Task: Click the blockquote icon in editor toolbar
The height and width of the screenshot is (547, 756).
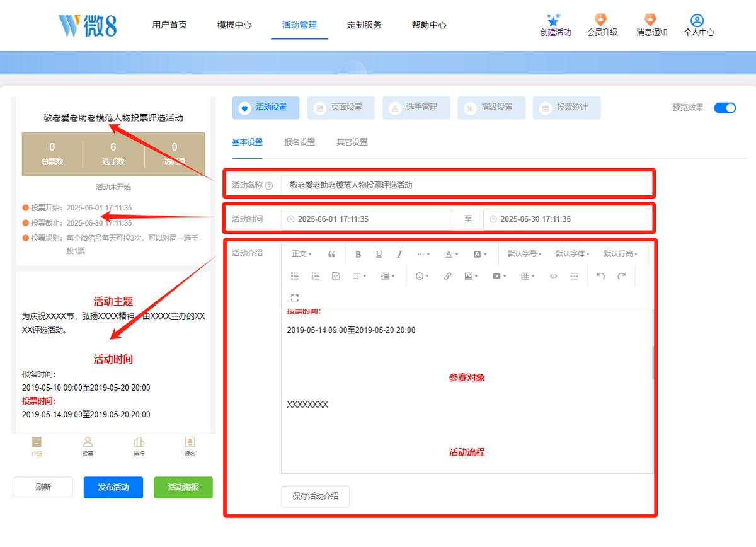Action: click(332, 254)
